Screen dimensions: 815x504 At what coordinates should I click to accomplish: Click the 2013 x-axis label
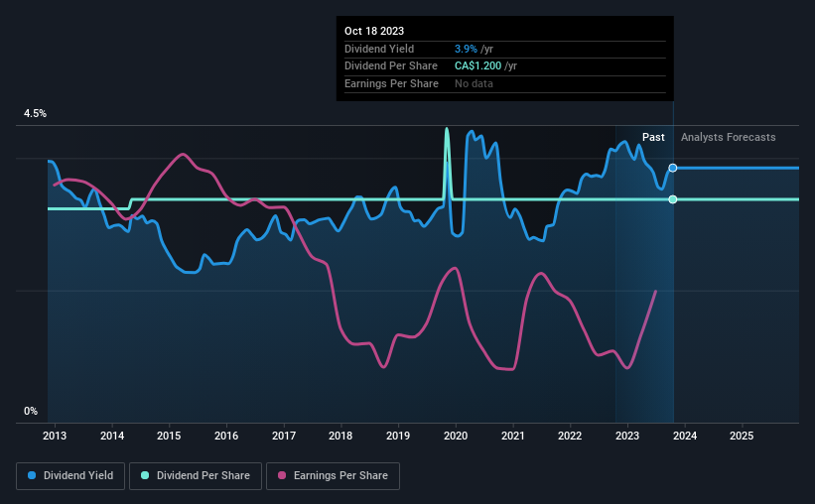pyautogui.click(x=55, y=436)
